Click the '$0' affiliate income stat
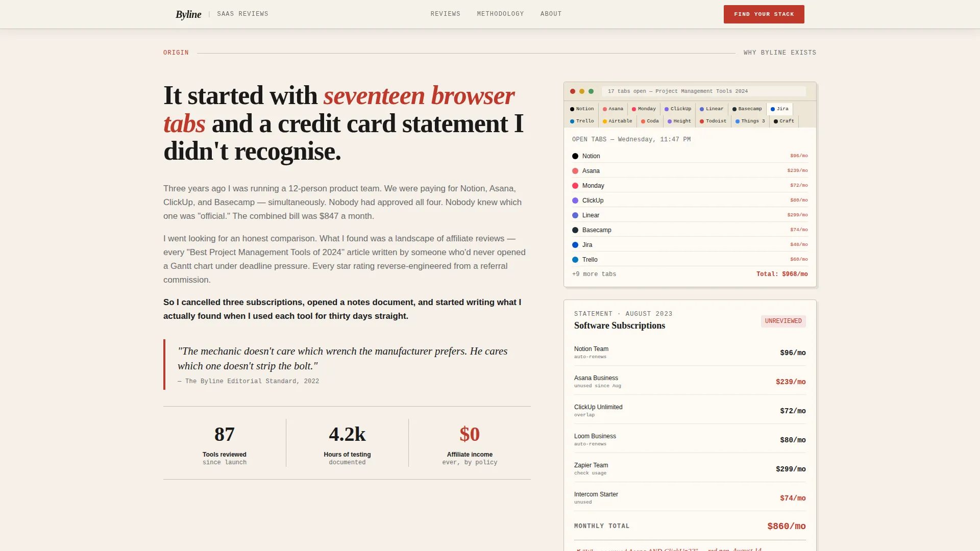980x551 pixels. (x=470, y=434)
